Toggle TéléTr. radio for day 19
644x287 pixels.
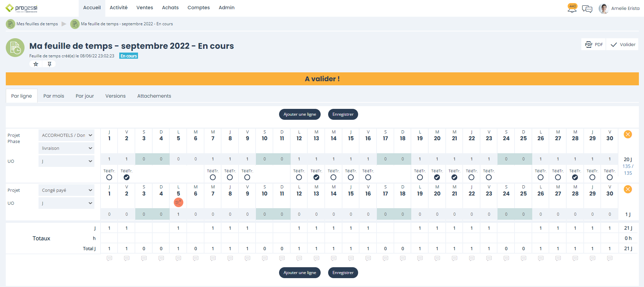pos(420,177)
